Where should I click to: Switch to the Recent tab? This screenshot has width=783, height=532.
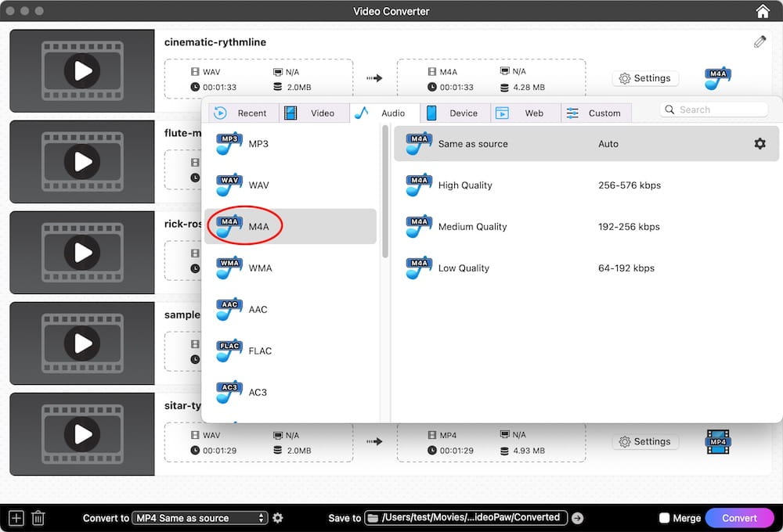tap(244, 113)
